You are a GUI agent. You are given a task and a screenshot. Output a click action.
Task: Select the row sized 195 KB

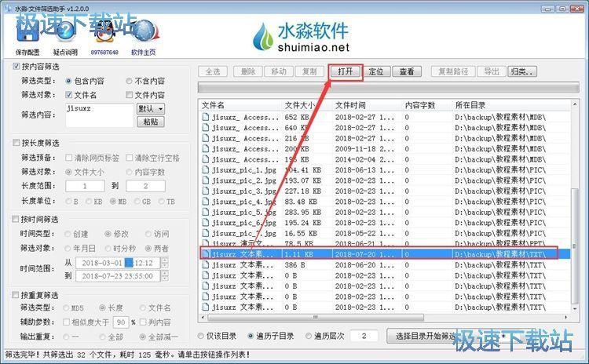tap(385, 159)
